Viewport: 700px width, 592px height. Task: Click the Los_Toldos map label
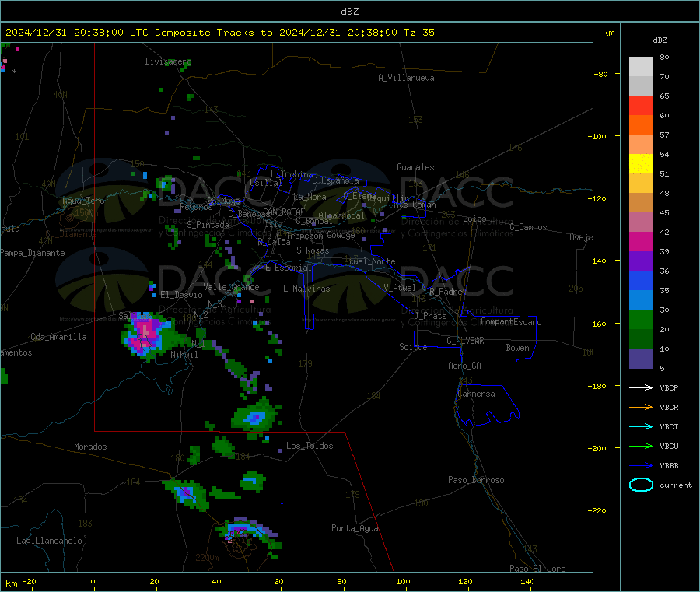coord(310,446)
